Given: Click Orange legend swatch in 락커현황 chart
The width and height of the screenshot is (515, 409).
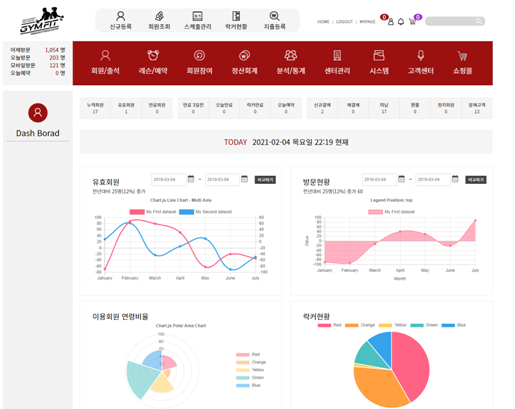Looking at the screenshot, I should tap(351, 325).
